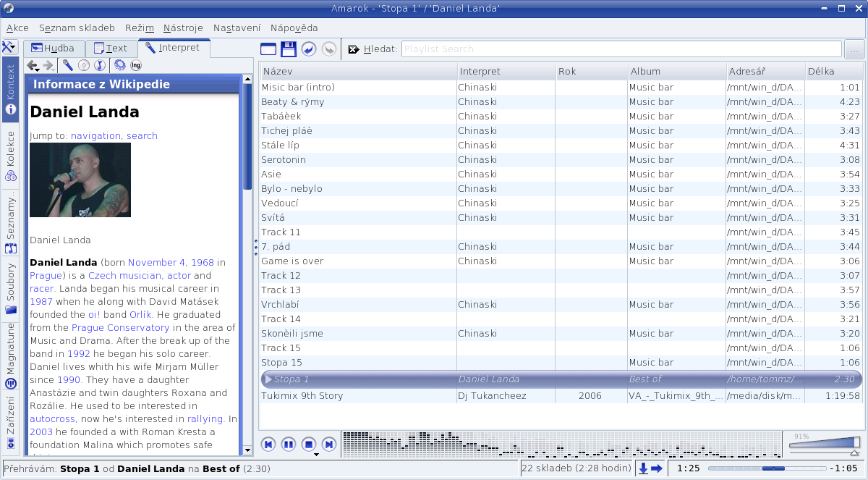Show track title page note icon
The image size is (868, 480).
pos(100,66)
